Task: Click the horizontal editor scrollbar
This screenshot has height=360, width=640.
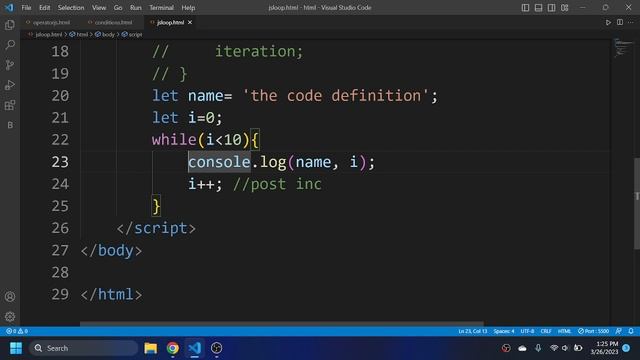Action: 282,324
